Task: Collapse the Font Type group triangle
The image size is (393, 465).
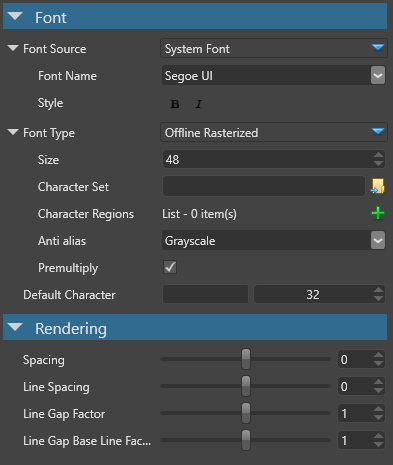Action: coord(13,132)
